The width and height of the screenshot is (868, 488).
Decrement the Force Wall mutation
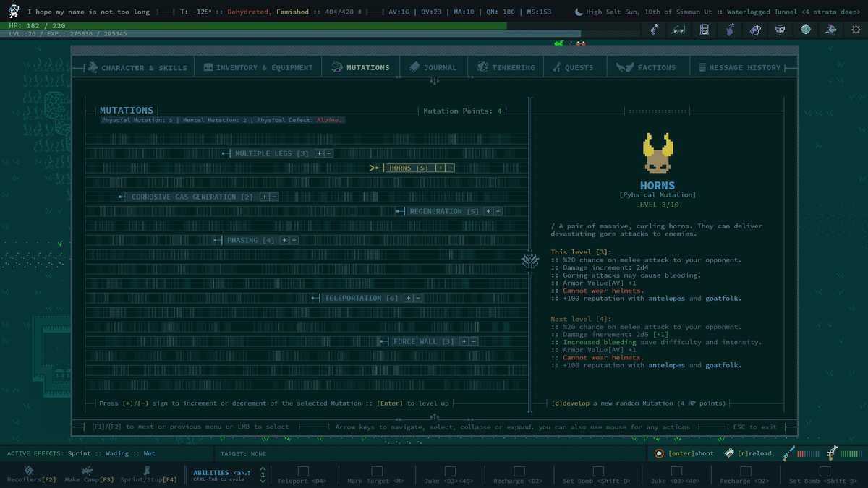coord(473,341)
